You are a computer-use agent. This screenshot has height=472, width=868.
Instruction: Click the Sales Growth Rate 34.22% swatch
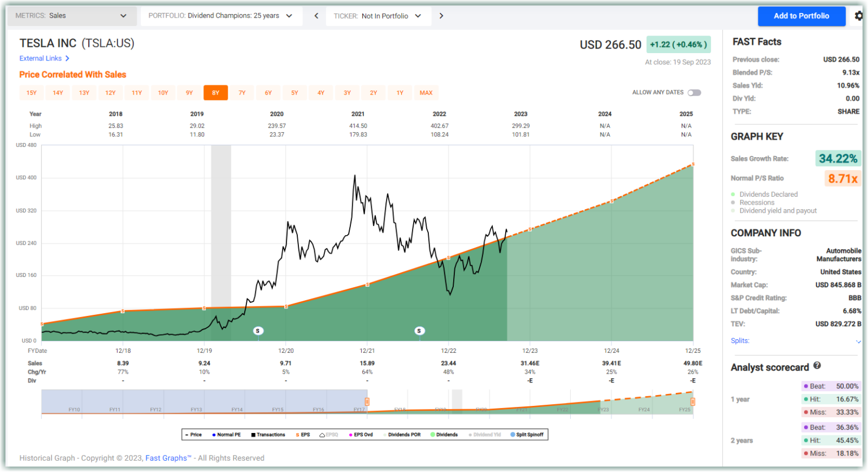pos(838,159)
